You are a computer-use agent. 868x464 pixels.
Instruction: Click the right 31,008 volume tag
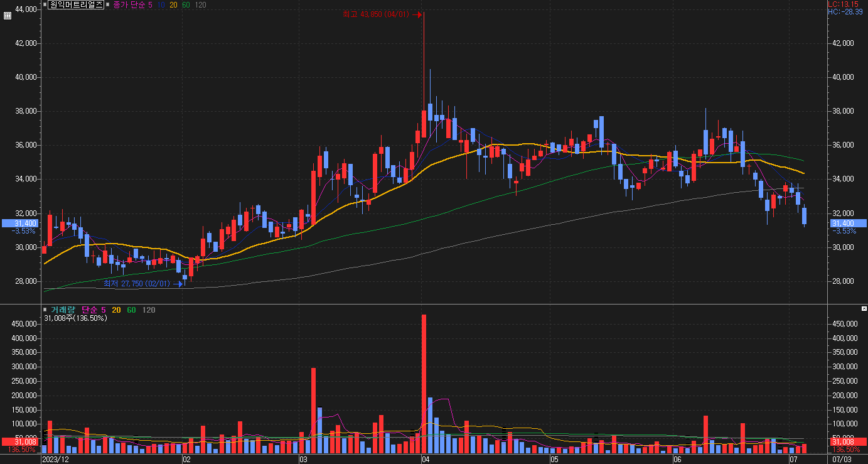(848, 442)
